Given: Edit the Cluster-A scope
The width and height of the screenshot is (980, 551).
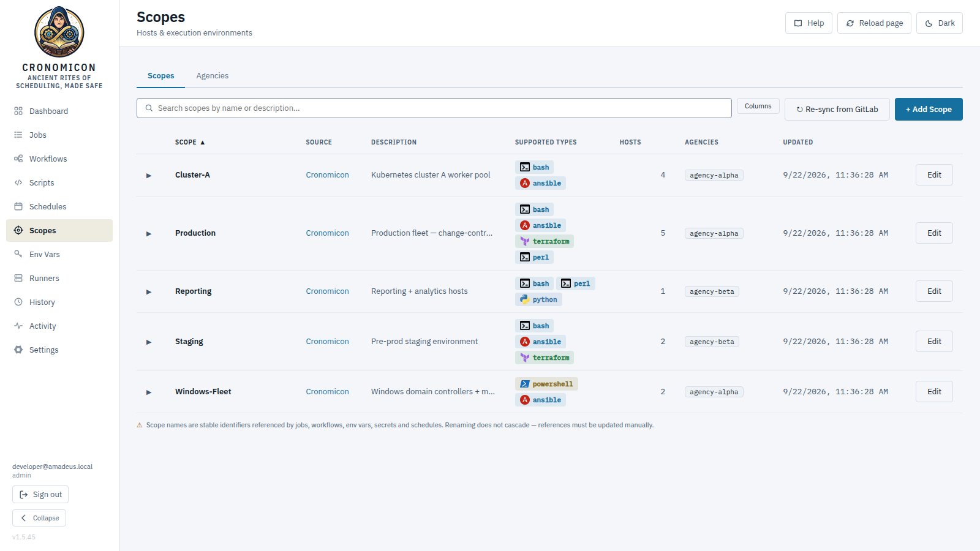Looking at the screenshot, I should click(x=934, y=175).
